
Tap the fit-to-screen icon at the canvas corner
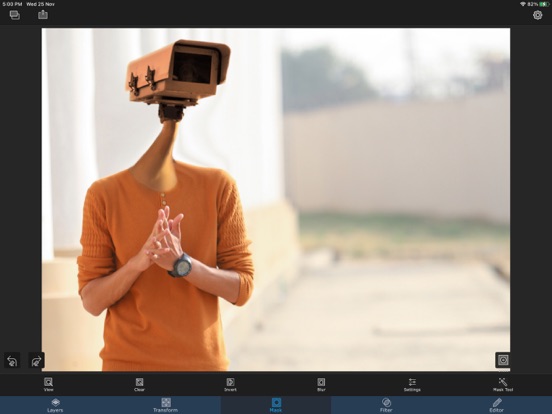tap(503, 360)
